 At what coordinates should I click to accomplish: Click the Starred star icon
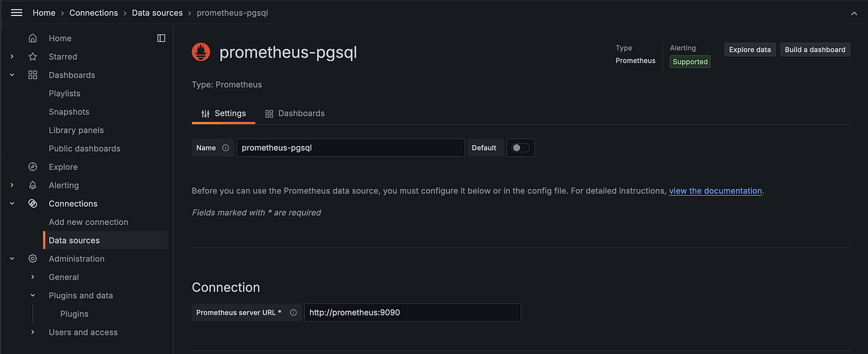tap(33, 56)
